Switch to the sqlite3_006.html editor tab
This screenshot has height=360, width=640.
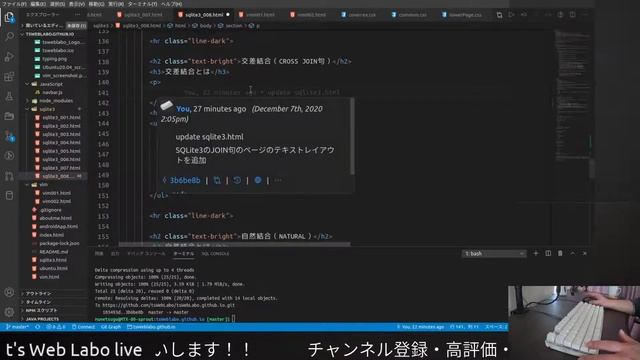(203, 15)
